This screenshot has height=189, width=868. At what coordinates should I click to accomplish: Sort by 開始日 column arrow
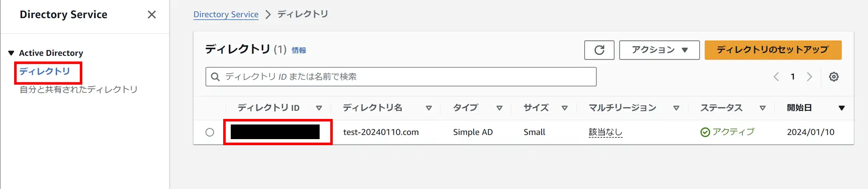point(841,108)
